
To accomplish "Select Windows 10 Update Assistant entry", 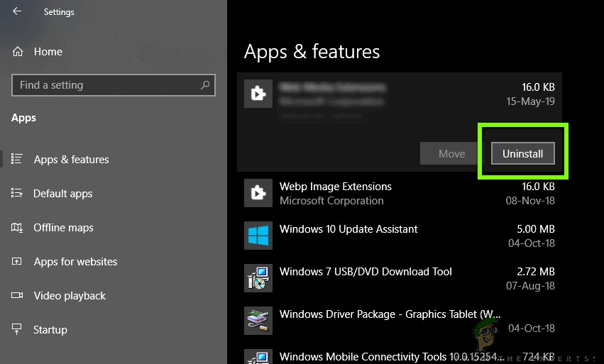I will (400, 236).
